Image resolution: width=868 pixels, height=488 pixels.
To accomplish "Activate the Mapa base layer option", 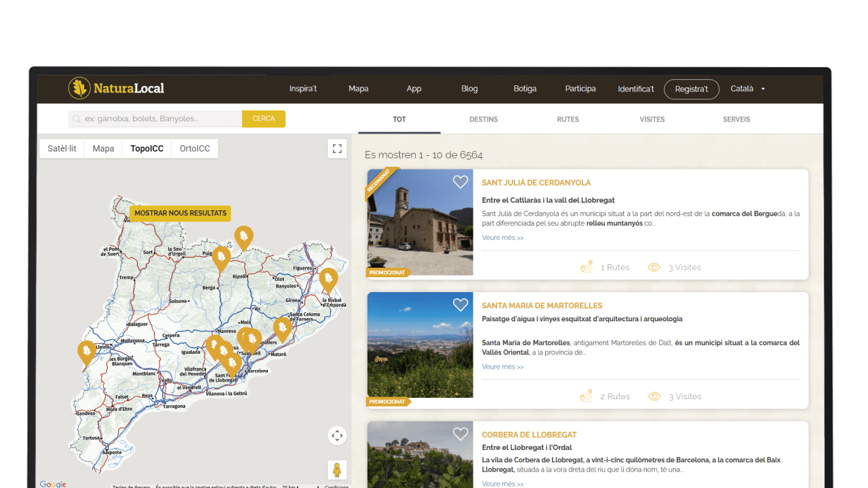I will point(102,148).
